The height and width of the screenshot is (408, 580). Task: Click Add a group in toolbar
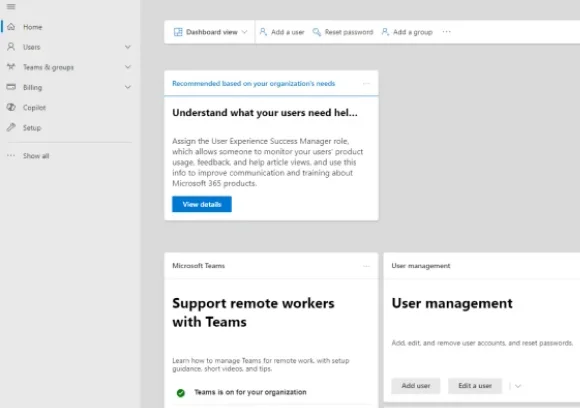tap(407, 32)
